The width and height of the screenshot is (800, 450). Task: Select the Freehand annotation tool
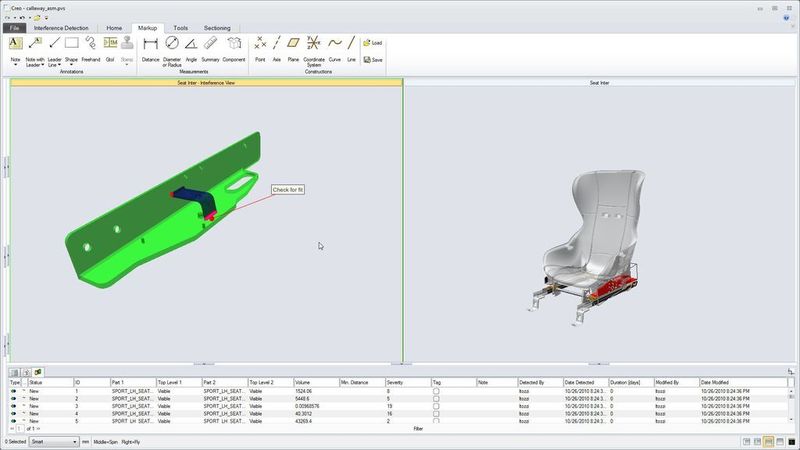pyautogui.click(x=90, y=46)
